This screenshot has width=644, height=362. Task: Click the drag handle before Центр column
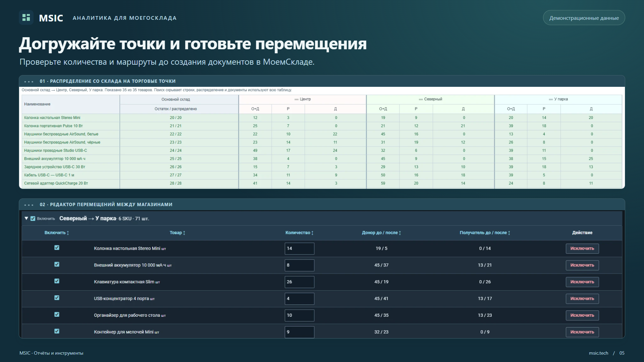(297, 100)
